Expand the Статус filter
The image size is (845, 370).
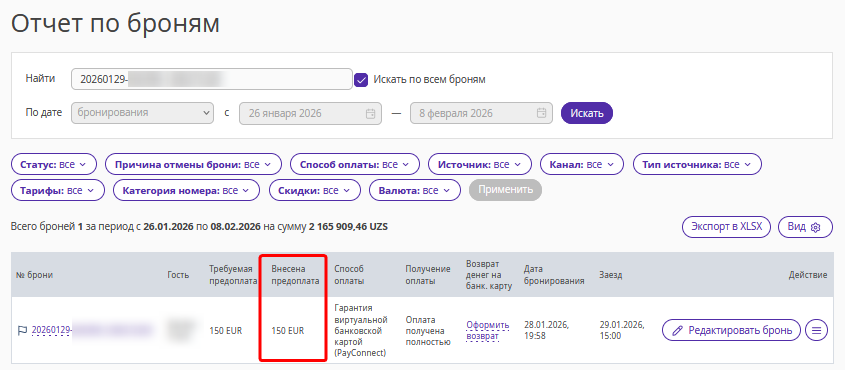(x=53, y=164)
